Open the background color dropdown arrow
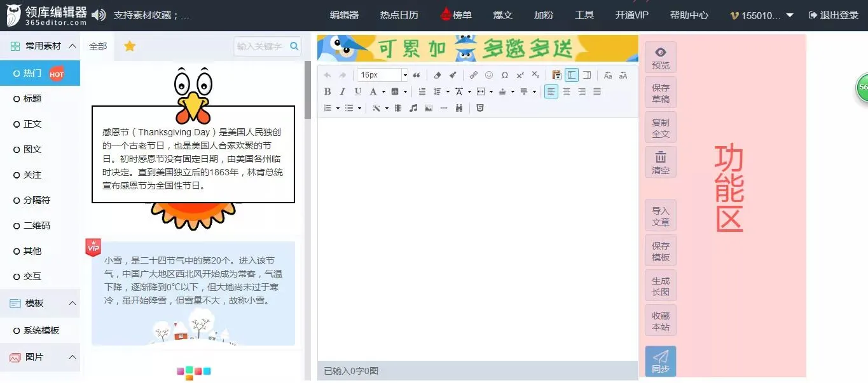Screen dimensions: 868x383 click(405, 91)
